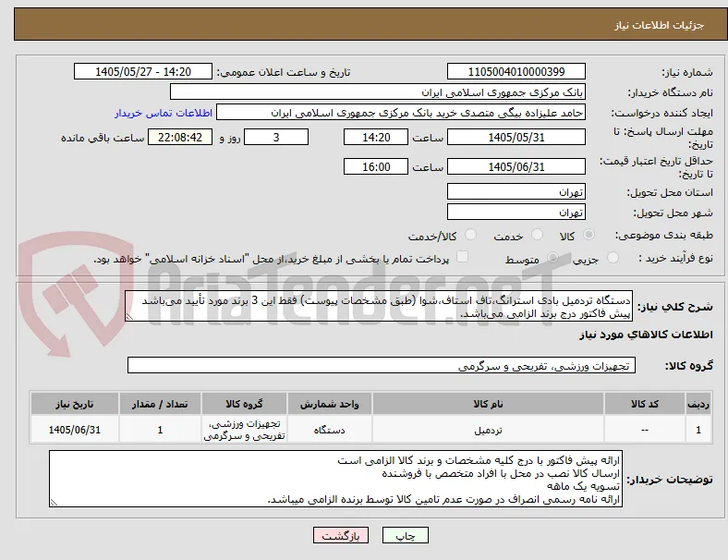
Task: Click the تردمیل item name cell
Action: click(488, 430)
